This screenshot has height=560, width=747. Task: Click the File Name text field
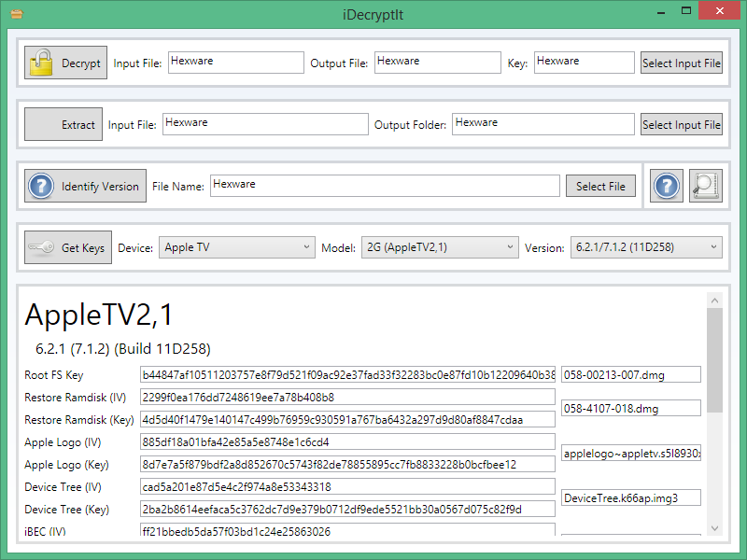[x=385, y=185]
